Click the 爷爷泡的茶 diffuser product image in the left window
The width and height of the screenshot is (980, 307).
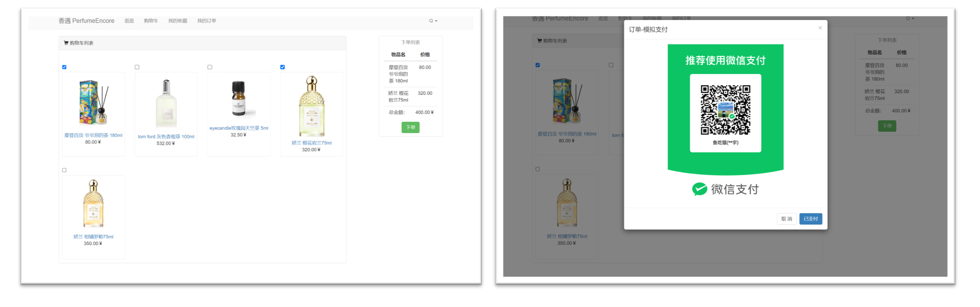pyautogui.click(x=94, y=102)
